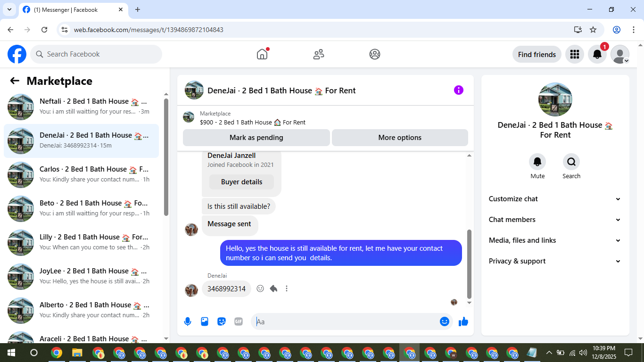Bookmark this page with the star icon
Viewport: 644px width, 362px height.
coord(593,30)
